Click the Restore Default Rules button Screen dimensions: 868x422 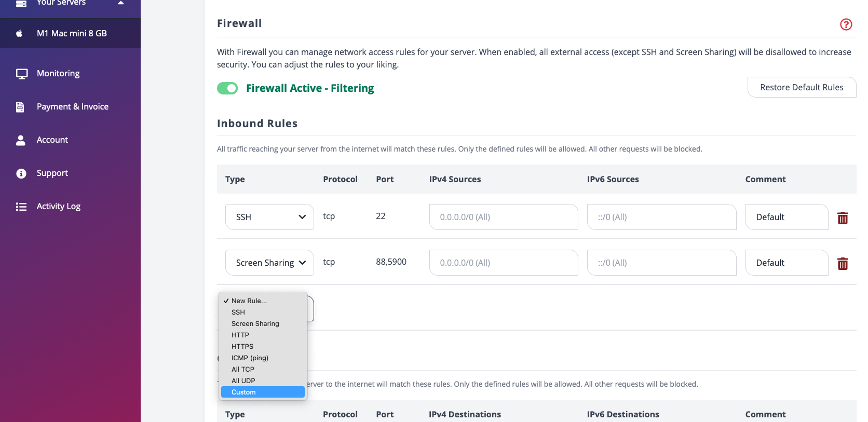801,87
